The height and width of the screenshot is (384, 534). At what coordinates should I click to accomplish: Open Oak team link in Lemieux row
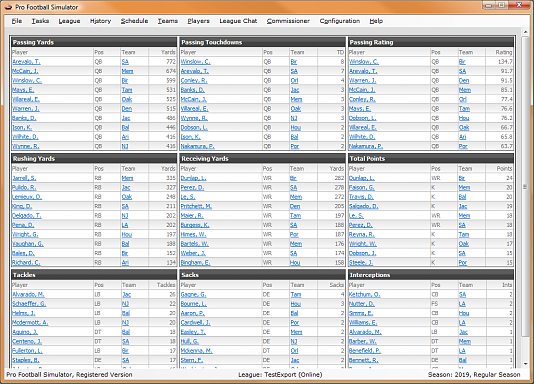[127, 197]
